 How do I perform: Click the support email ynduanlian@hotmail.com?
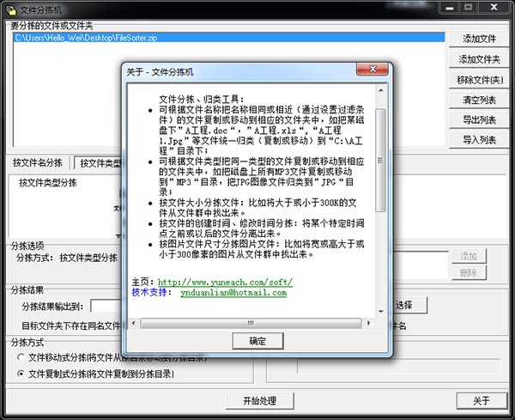[x=233, y=293]
